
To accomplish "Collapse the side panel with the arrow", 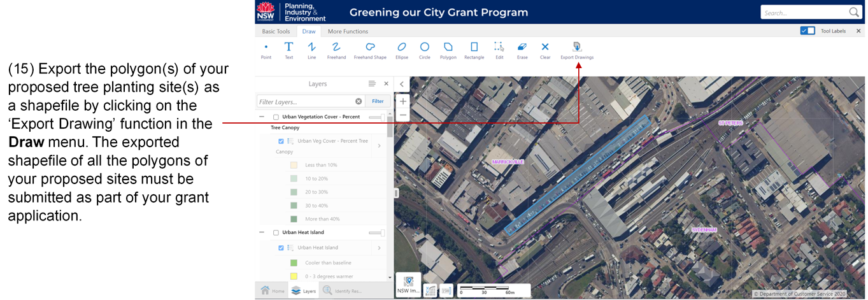I will click(x=402, y=83).
